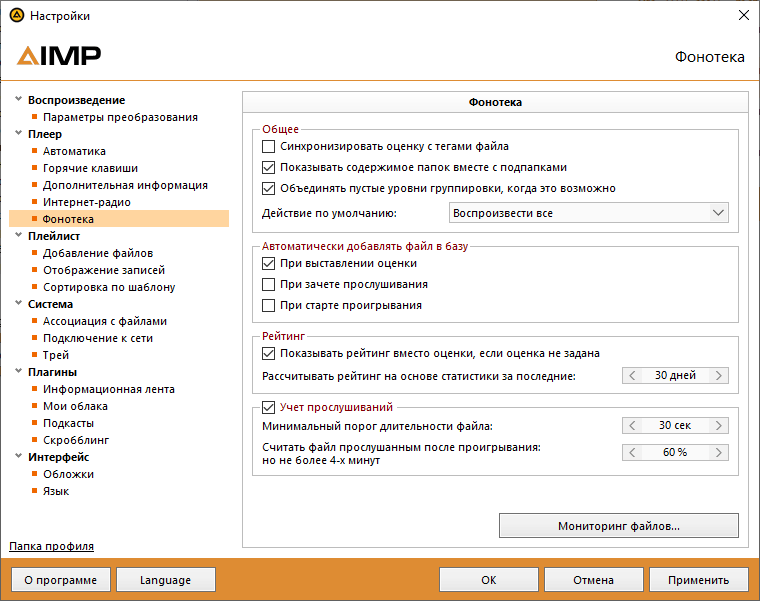This screenshot has width=760, height=601.
Task: Open the Горячие клавиши settings page
Action: point(90,168)
